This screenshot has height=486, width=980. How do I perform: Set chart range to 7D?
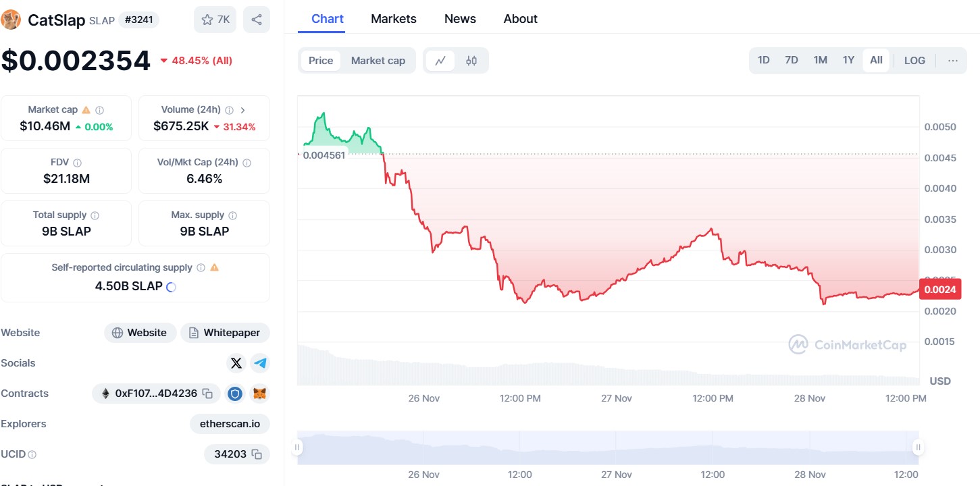pos(792,60)
